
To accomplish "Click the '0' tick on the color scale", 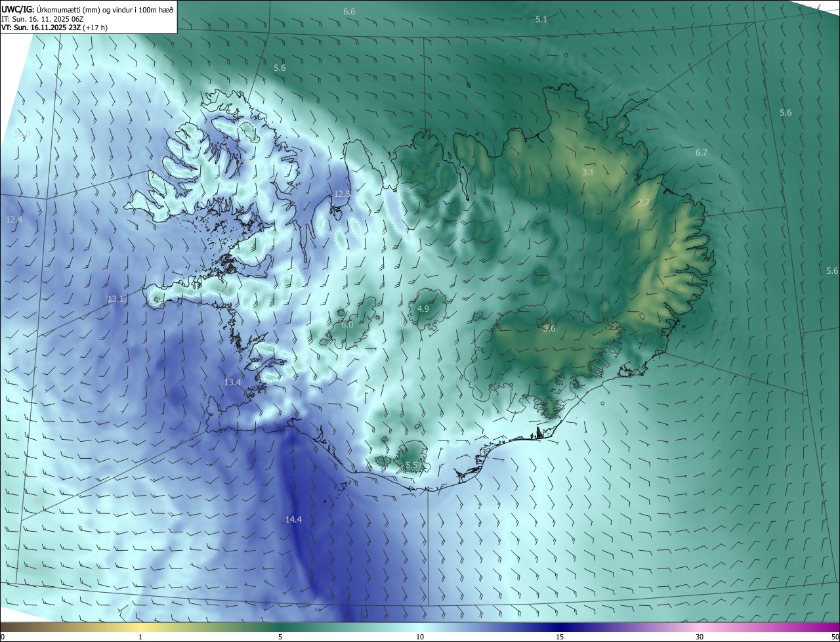I will click(3, 637).
